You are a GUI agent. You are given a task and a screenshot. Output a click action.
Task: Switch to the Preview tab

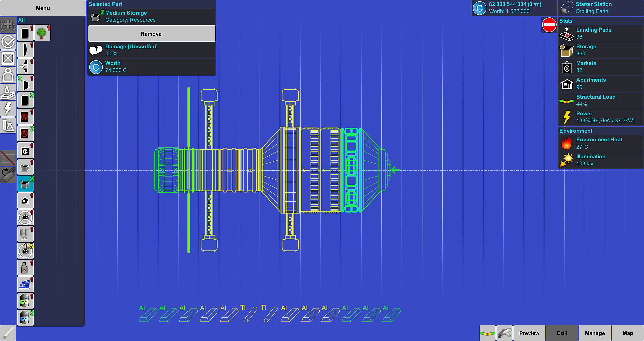529,333
